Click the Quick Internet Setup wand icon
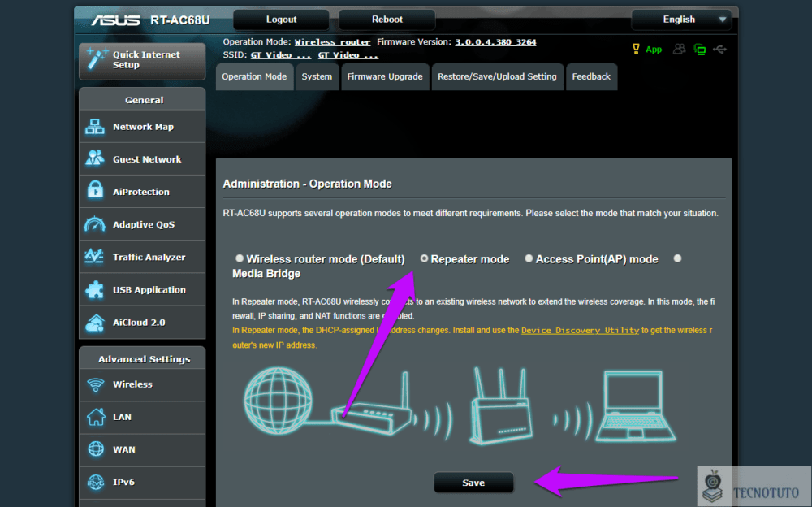This screenshot has height=507, width=812. click(x=97, y=58)
